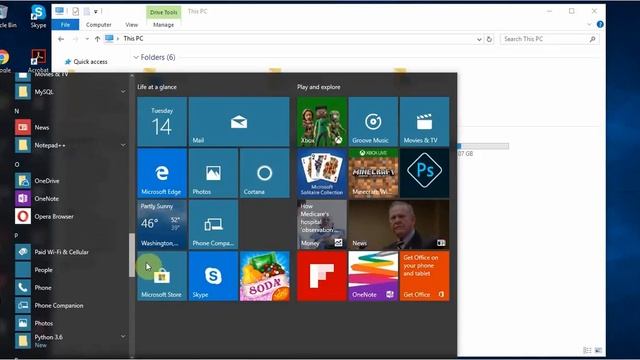This screenshot has height=360, width=640.
Task: Open the Flipboard tile
Action: click(322, 276)
